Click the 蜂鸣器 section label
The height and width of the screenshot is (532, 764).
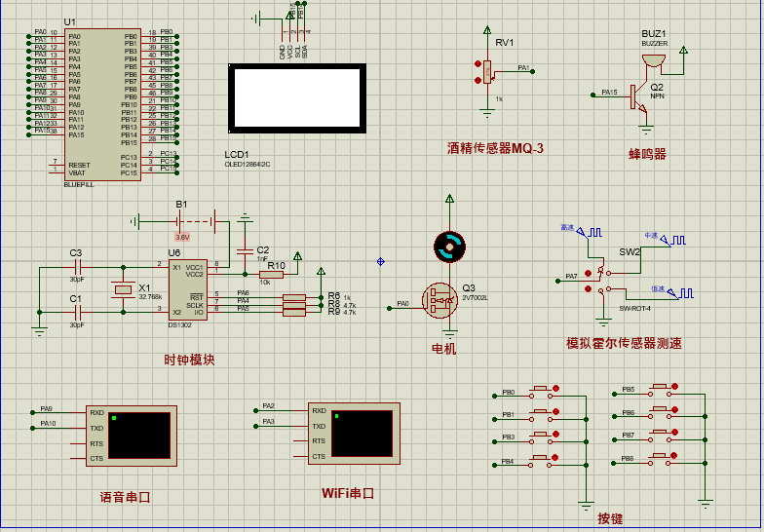[x=647, y=154]
